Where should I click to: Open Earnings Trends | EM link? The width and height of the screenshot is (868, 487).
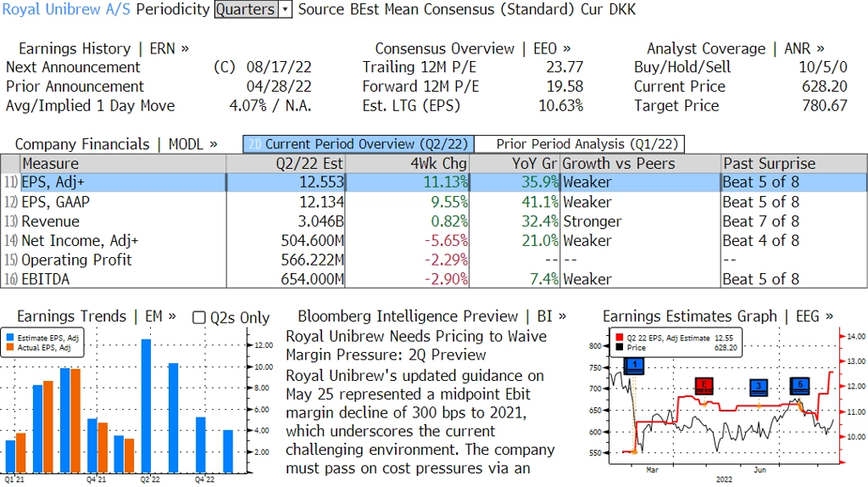point(97,316)
